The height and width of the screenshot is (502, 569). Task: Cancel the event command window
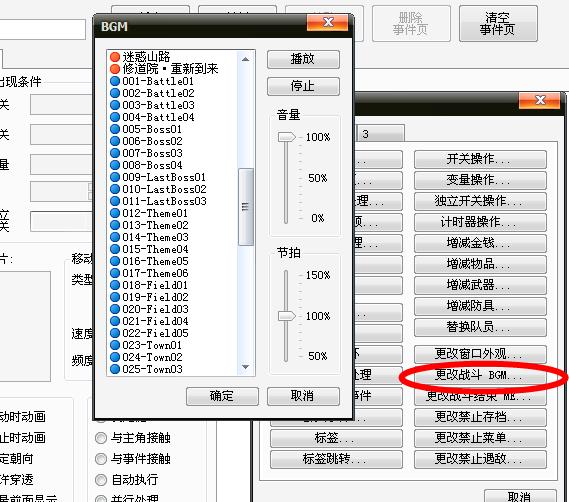pos(520,496)
